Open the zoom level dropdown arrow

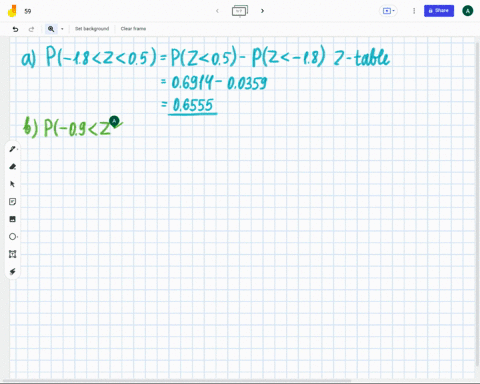pyautogui.click(x=62, y=29)
